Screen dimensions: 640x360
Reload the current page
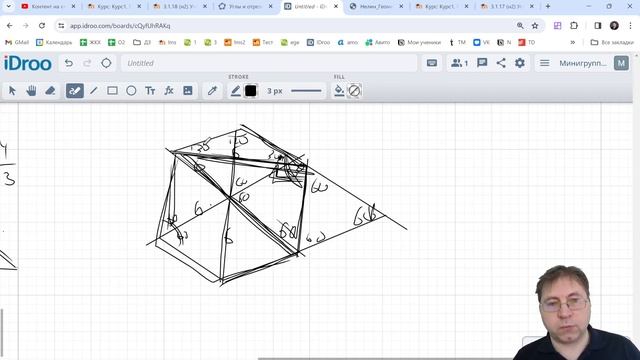pyautogui.click(x=42, y=26)
